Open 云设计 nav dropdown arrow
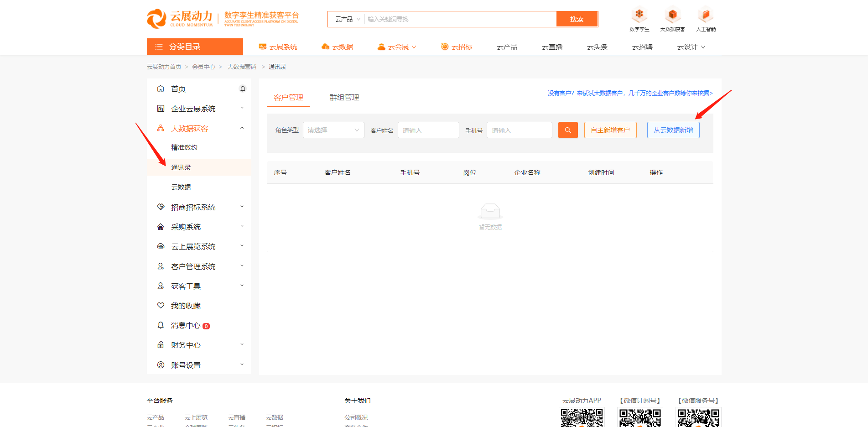The width and height of the screenshot is (868, 427). point(703,47)
